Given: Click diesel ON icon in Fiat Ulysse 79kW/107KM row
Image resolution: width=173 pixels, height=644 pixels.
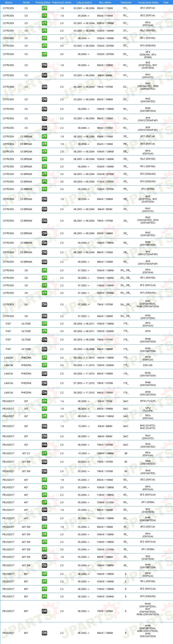Looking at the screenshot, I should click(44, 340).
